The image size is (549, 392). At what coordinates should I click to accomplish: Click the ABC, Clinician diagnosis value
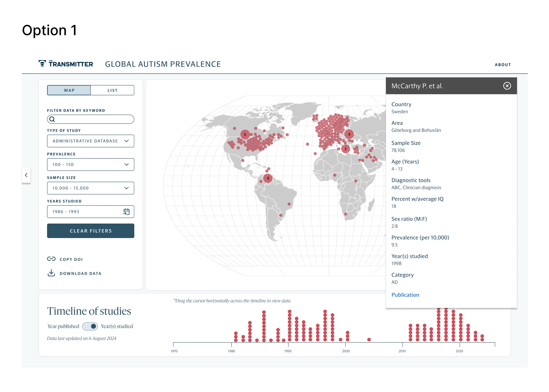416,188
